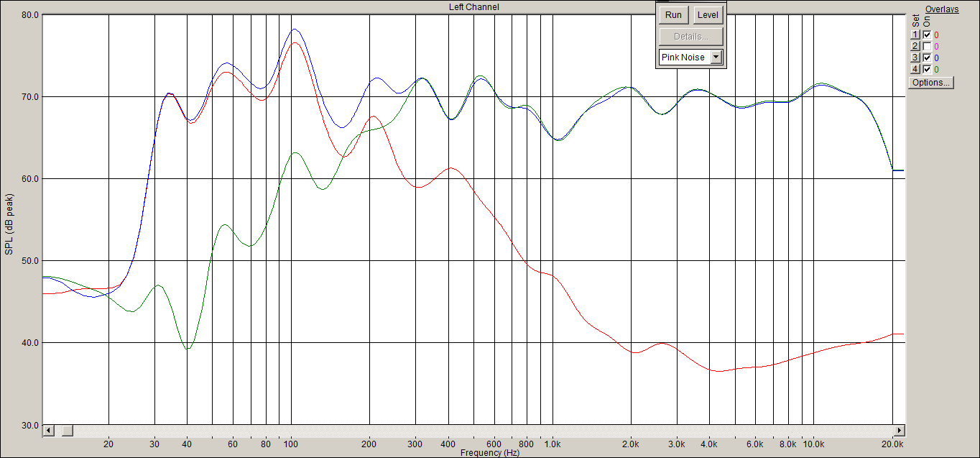Click the 80.0 SPL axis value
Screen dimensions: 980x458
(29, 14)
